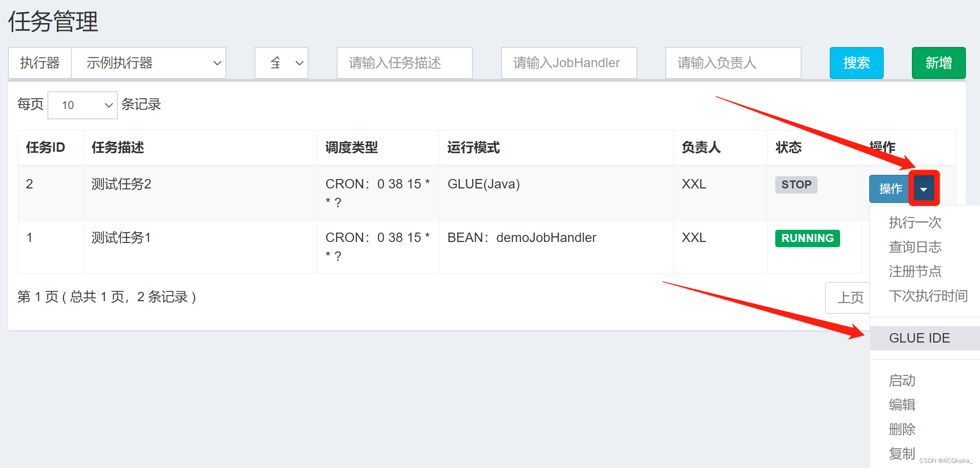Click the CRON cell of 测试任务1 row
980x468 pixels.
pos(378,247)
